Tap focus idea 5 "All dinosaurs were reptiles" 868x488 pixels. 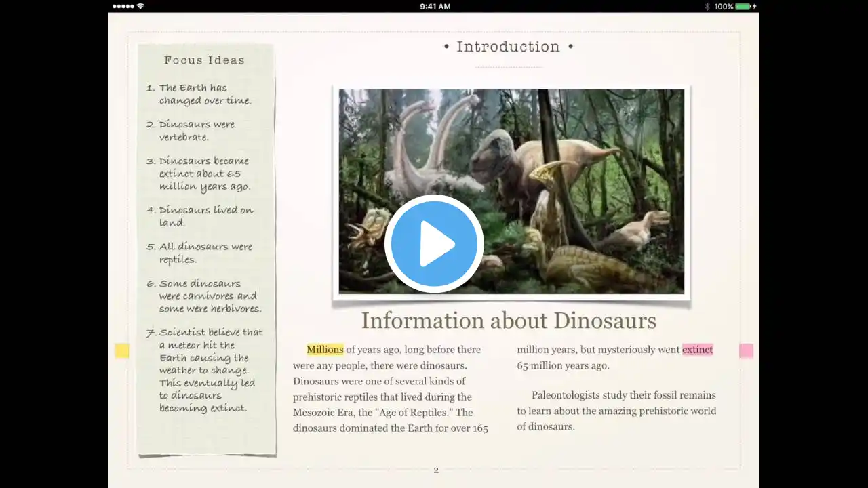[x=199, y=253]
